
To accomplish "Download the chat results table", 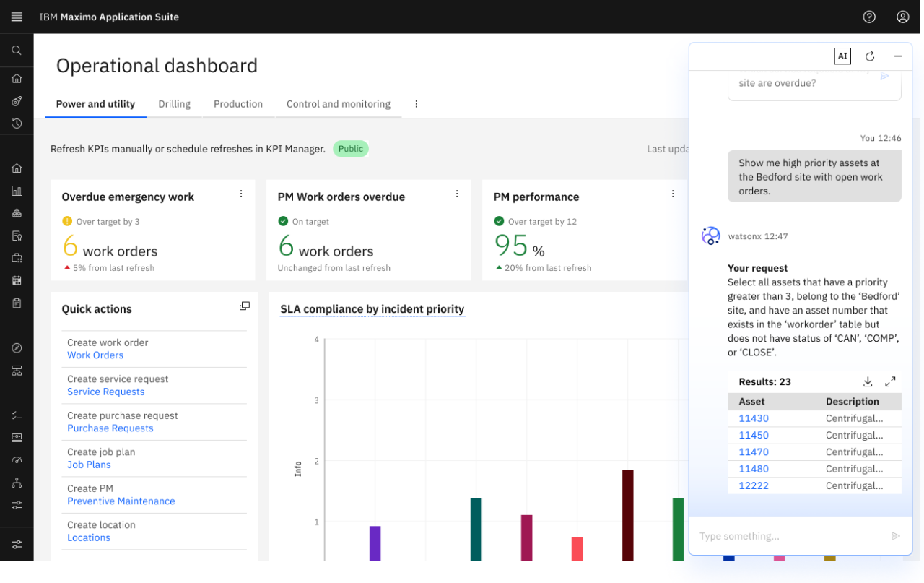I will (x=868, y=381).
